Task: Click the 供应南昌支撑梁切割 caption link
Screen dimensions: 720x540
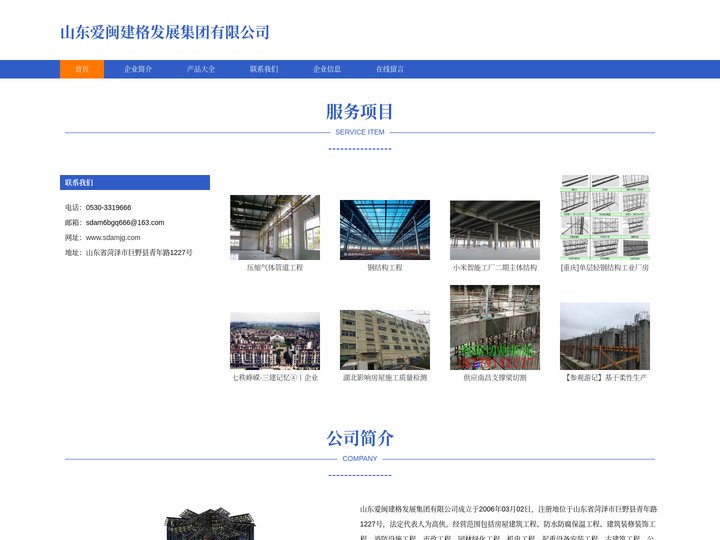Action: [x=495, y=377]
